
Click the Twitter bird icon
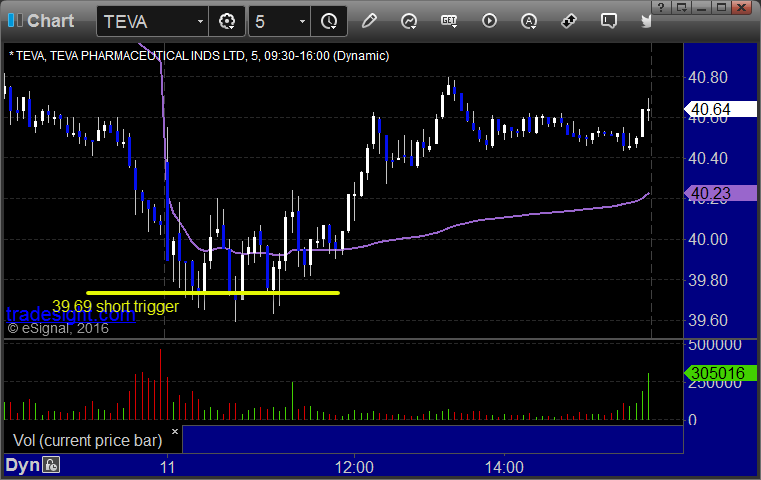pos(646,21)
